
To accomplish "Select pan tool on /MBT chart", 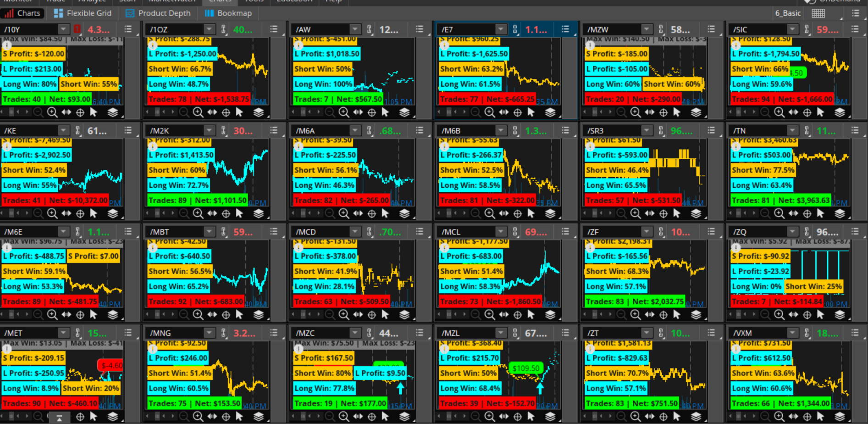I will [212, 314].
